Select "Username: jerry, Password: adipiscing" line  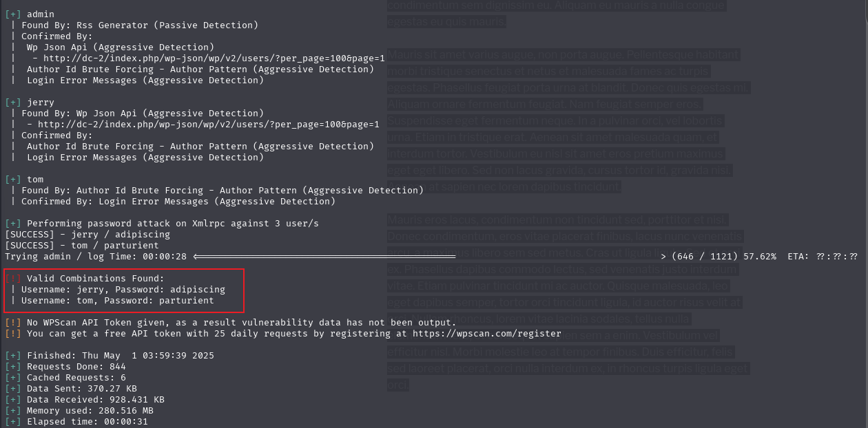123,290
